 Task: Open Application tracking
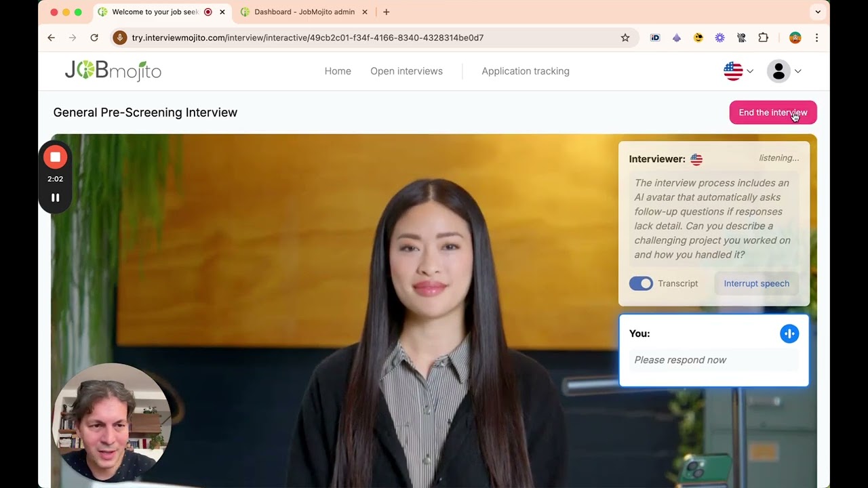526,71
